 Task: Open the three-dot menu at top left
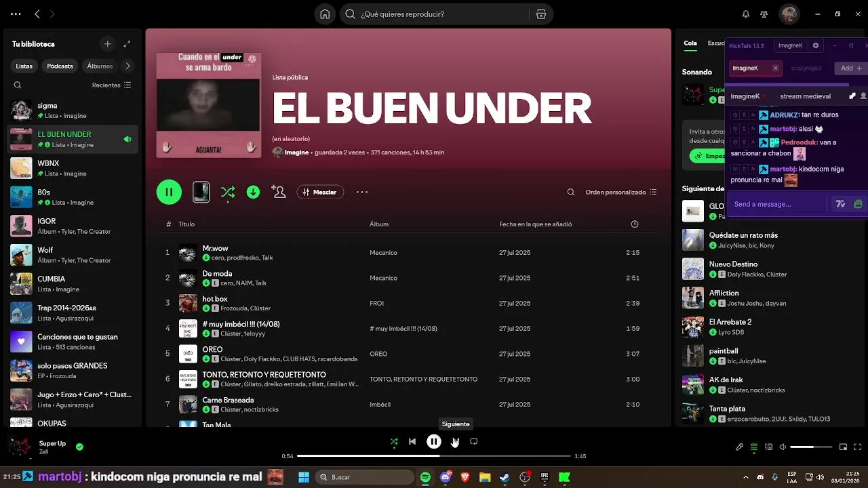click(x=16, y=14)
